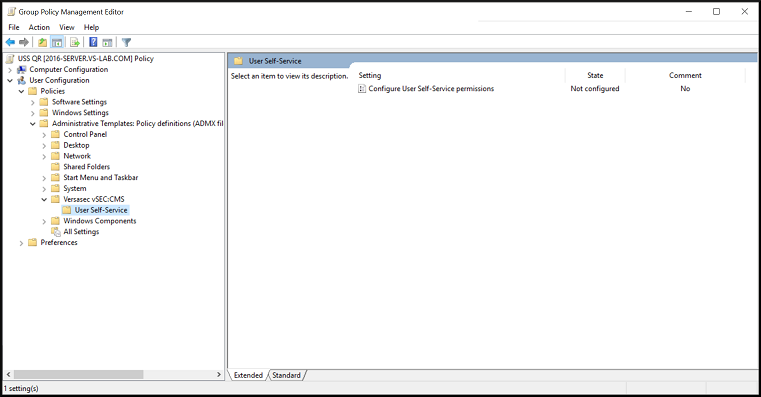The image size is (761, 397).
Task: Open the Help menu
Action: click(x=91, y=28)
